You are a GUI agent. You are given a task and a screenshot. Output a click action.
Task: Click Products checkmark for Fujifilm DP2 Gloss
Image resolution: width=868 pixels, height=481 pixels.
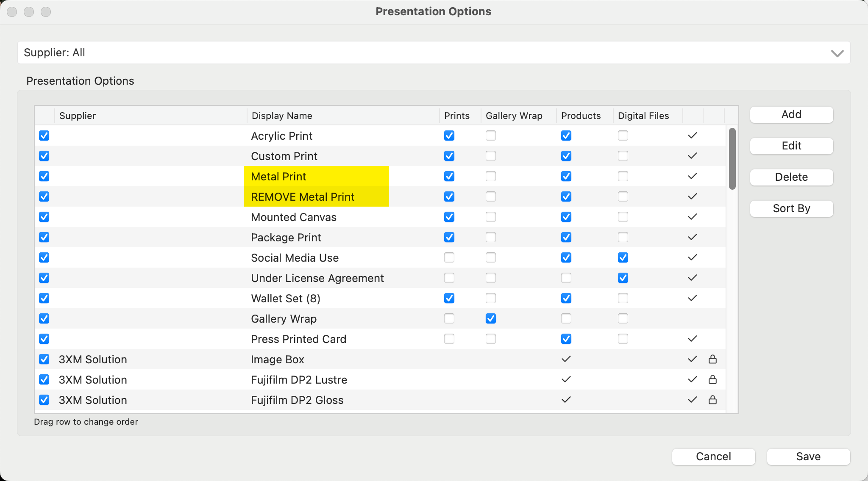[566, 400]
